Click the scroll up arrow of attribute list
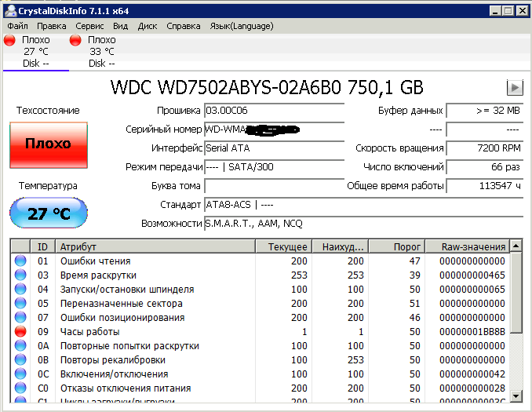 516,246
